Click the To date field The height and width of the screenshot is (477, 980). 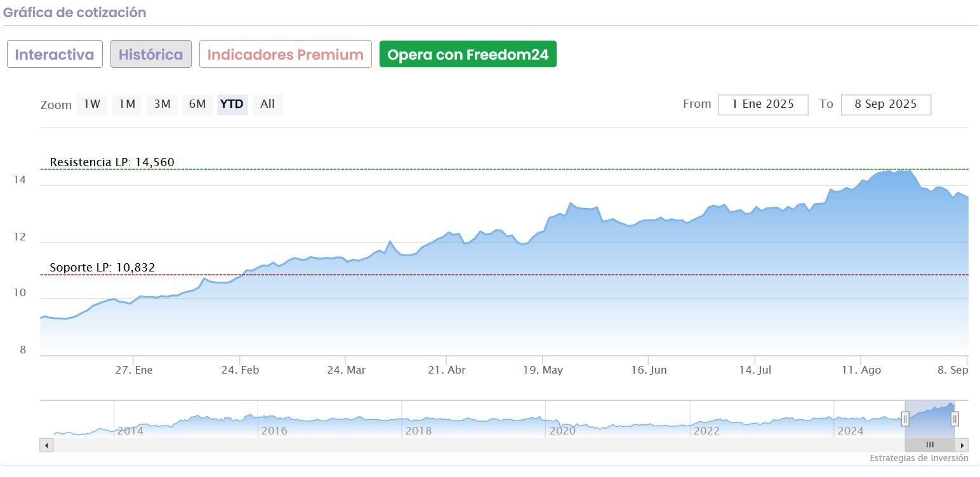point(885,105)
